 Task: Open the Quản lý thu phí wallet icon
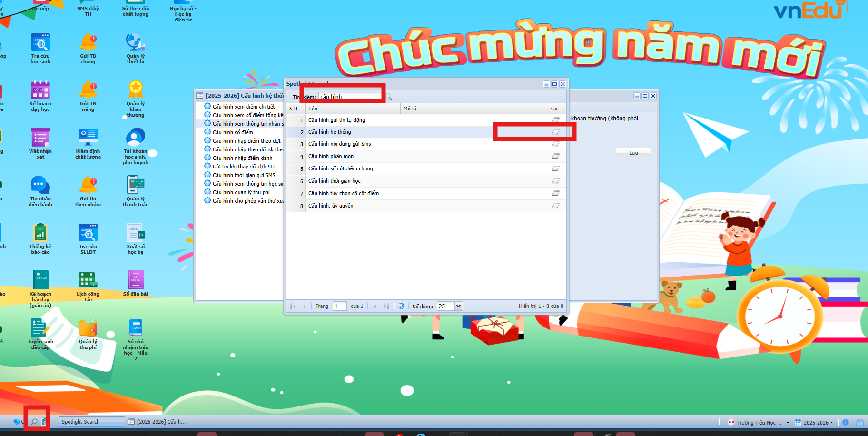click(88, 334)
